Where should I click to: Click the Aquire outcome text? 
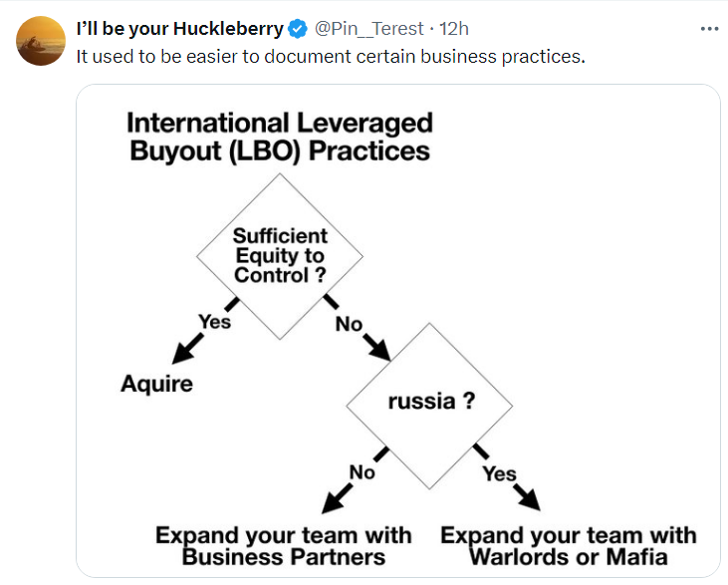pos(157,384)
